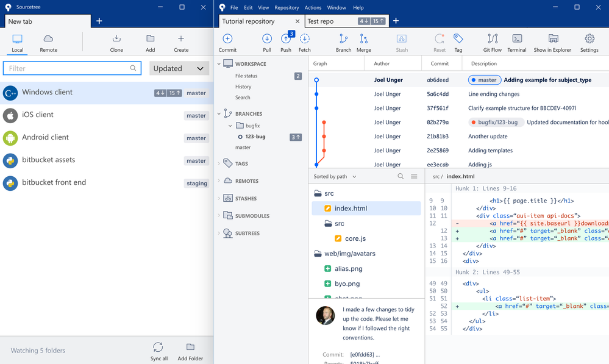Select the 123-bug branch
Viewport: 609px width, 364px height.
[255, 137]
